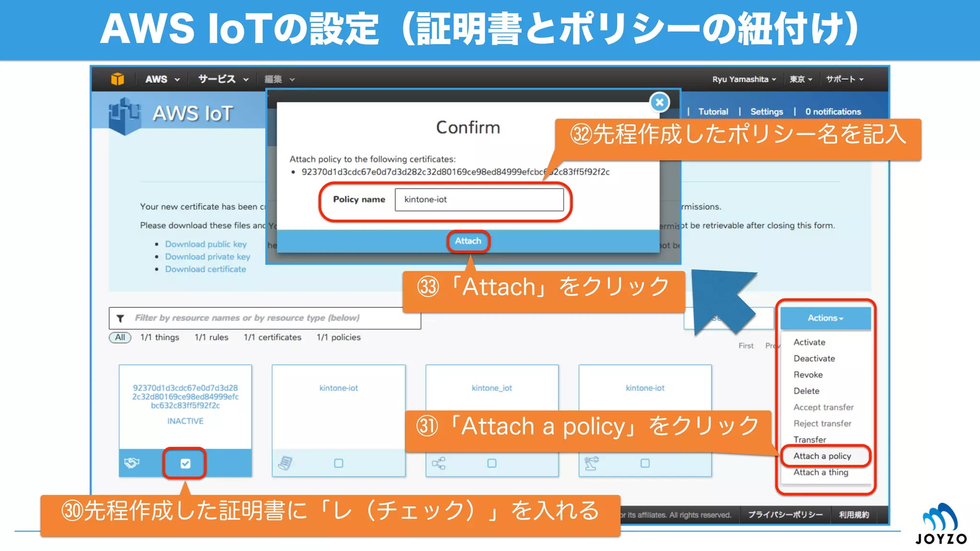Click Download public key link
The image size is (980, 551).
coord(206,244)
